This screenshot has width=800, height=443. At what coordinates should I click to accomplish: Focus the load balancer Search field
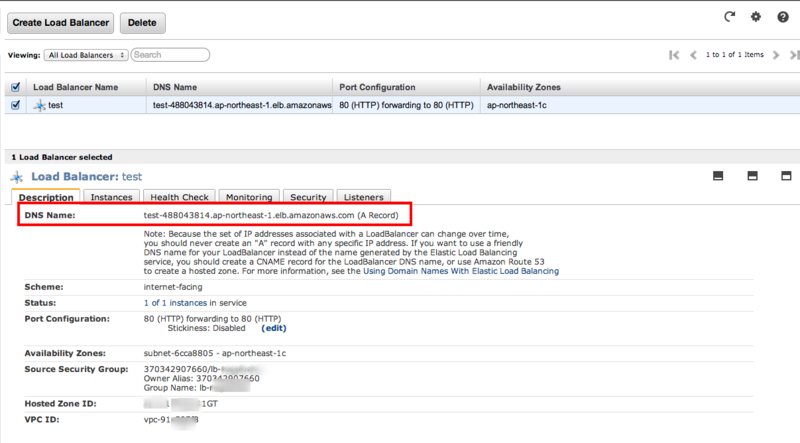point(170,55)
